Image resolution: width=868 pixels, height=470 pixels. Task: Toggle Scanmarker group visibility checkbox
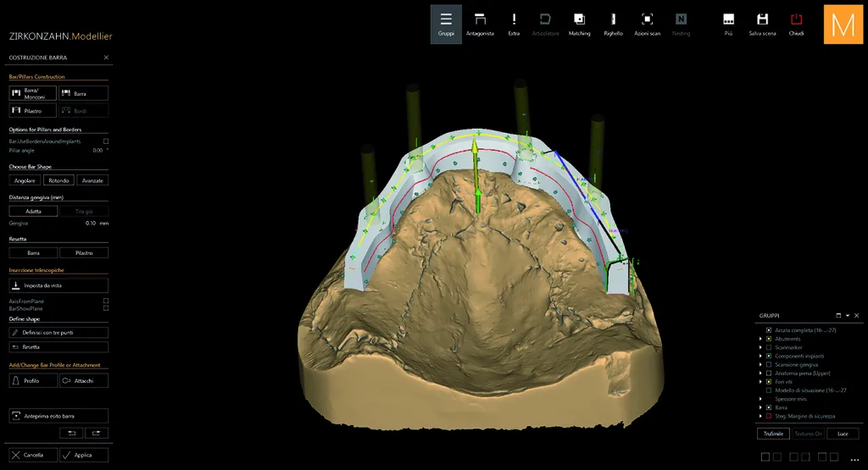[x=768, y=347]
